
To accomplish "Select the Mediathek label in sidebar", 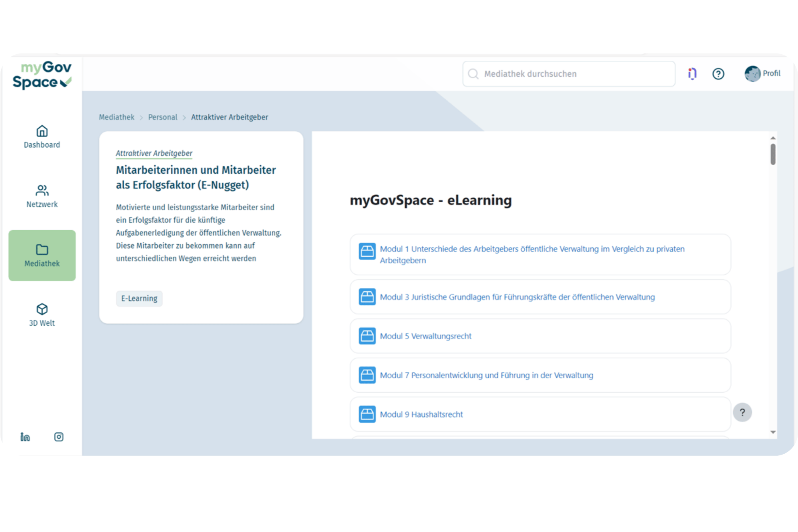I will tap(42, 263).
